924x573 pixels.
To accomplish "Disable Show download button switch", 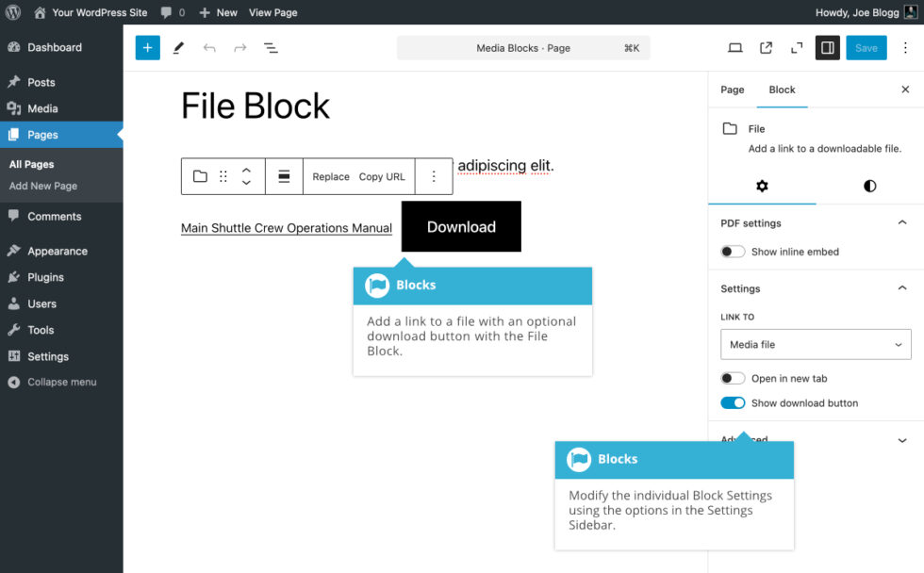I will 733,402.
